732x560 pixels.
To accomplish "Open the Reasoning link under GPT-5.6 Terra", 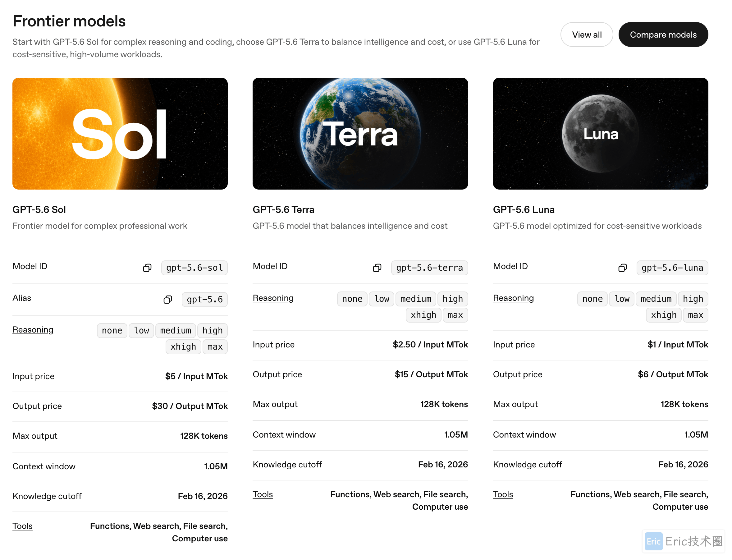I will (273, 298).
